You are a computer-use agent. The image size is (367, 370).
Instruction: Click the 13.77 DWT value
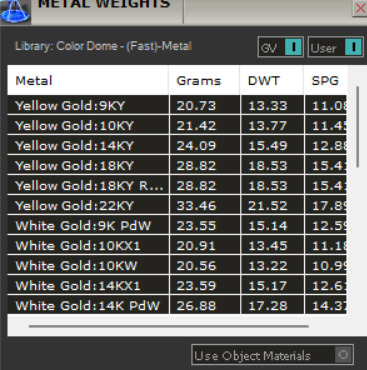268,126
